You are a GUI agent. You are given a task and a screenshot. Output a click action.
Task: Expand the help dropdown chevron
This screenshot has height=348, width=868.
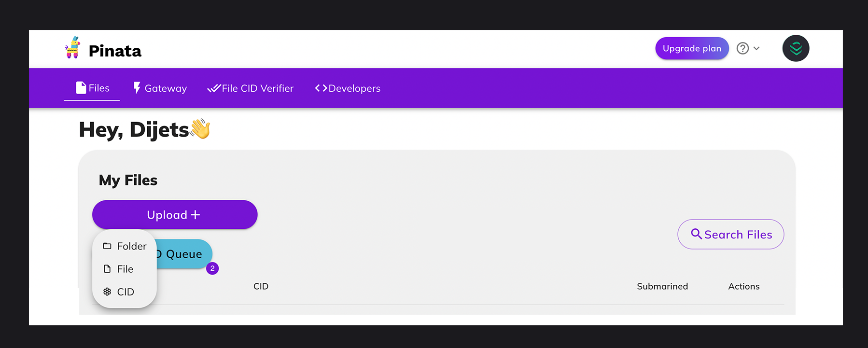click(756, 48)
